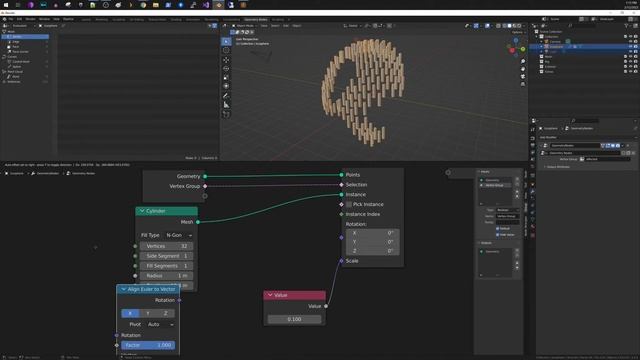The height and width of the screenshot is (360, 640).
Task: Toggle viewport overlays button
Action: coord(487,26)
